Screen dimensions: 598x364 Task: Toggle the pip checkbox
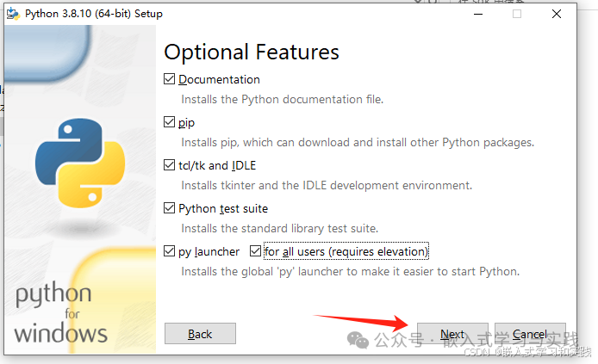click(x=170, y=122)
